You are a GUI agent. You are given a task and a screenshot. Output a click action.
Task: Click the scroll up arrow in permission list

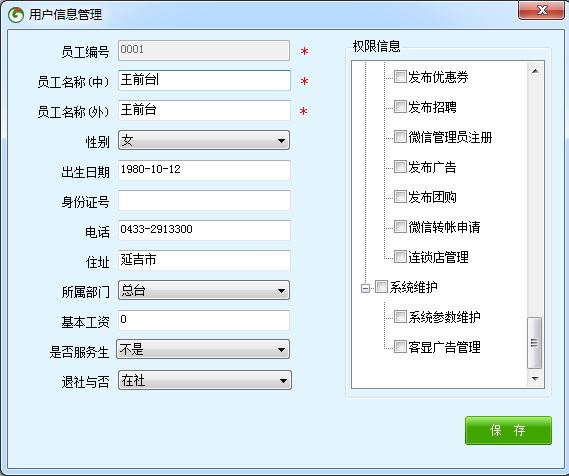click(x=535, y=71)
